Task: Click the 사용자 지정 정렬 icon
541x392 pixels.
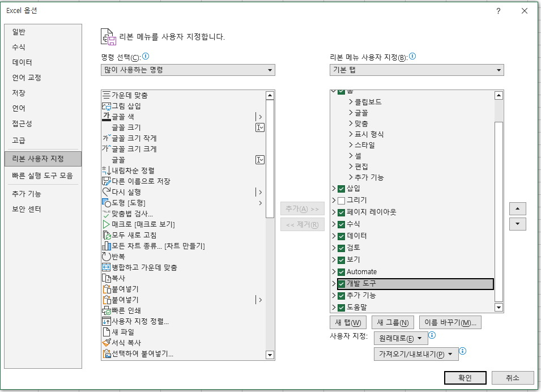Action: coord(107,321)
